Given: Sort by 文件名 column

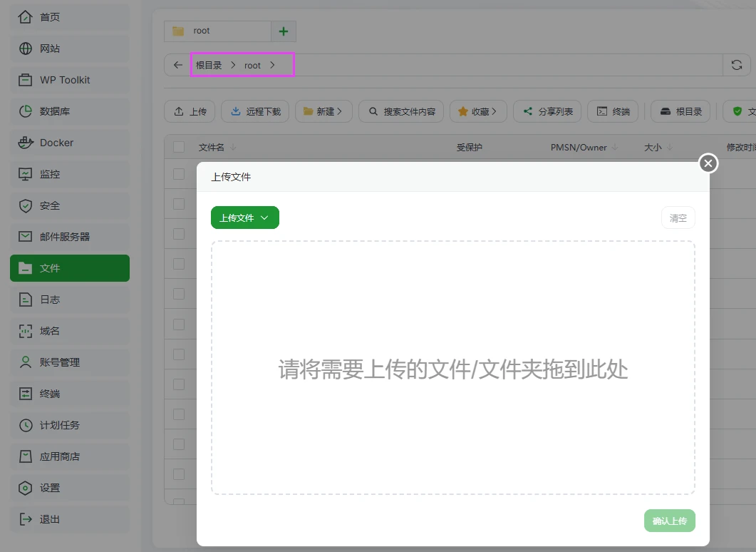Looking at the screenshot, I should click(217, 147).
